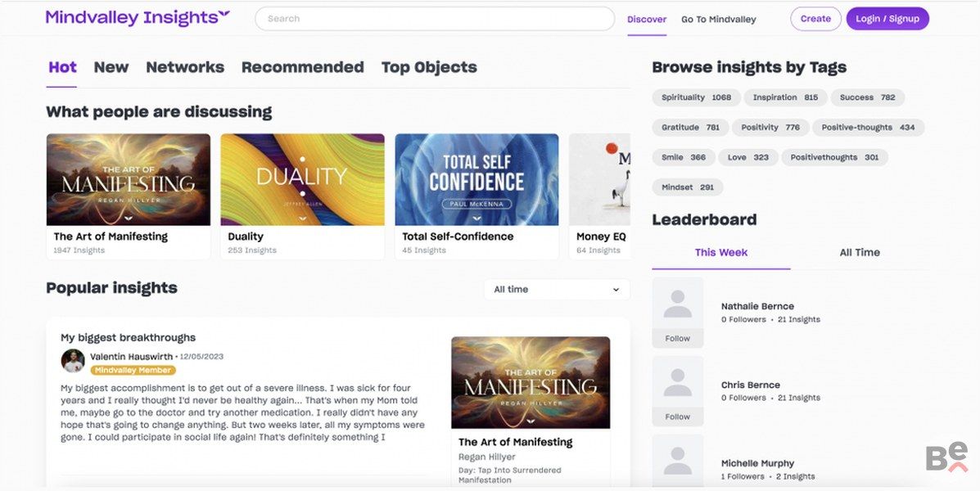Open the Manifesting image in the insight post
The image size is (980, 491).
tap(531, 383)
